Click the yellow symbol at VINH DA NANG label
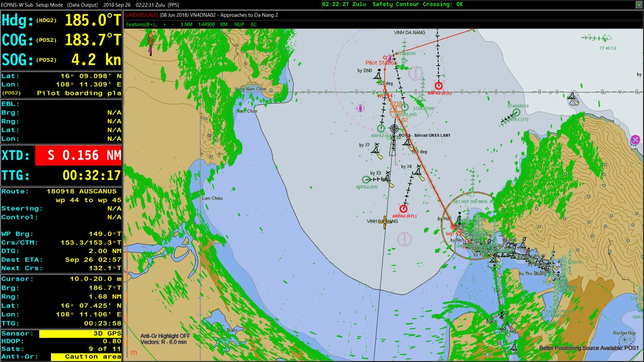 [384, 222]
